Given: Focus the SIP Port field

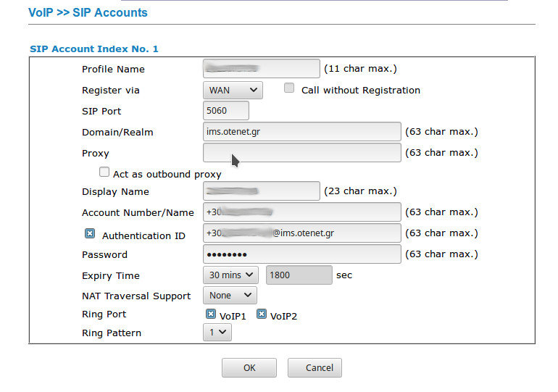Looking at the screenshot, I should [x=226, y=111].
